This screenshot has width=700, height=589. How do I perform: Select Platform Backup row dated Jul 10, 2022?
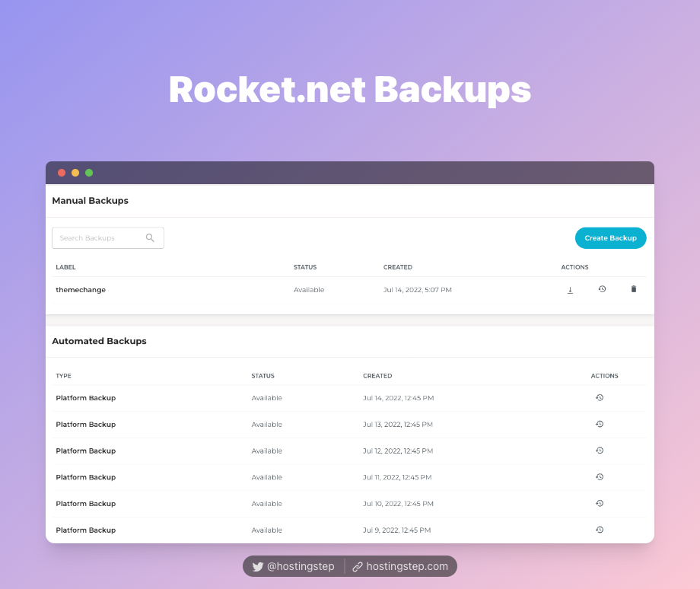coord(349,503)
